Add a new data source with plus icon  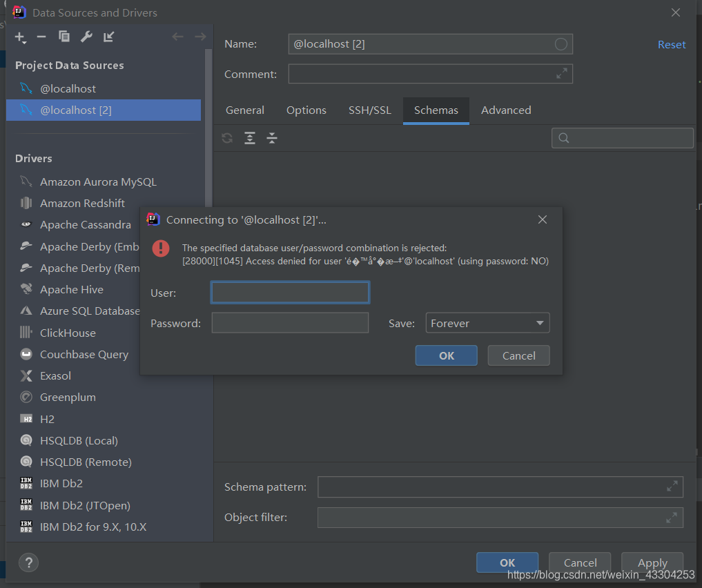(20, 37)
